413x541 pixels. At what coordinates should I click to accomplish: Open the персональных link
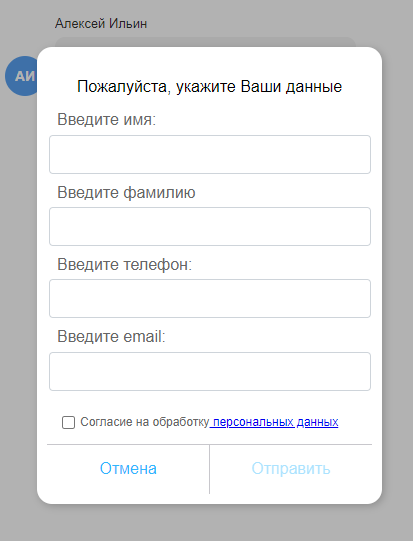pyautogui.click(x=253, y=422)
